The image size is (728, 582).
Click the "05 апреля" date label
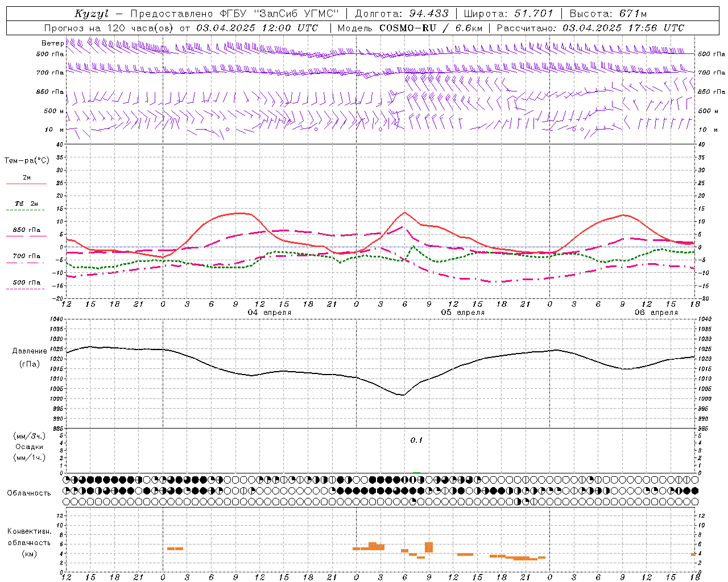pos(462,313)
